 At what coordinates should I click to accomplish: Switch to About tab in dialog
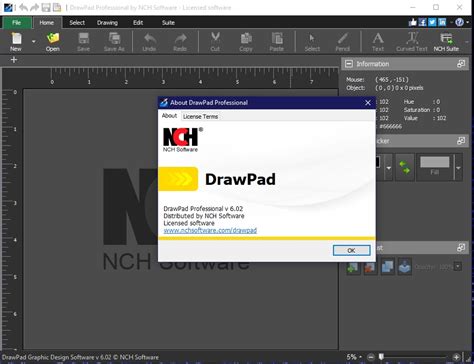point(169,116)
